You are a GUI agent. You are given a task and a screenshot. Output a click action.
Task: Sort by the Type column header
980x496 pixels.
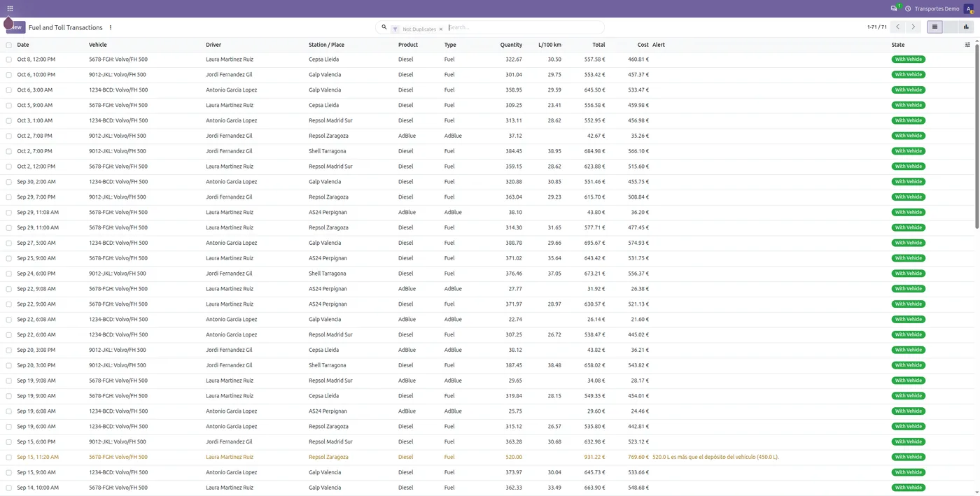[x=450, y=45]
